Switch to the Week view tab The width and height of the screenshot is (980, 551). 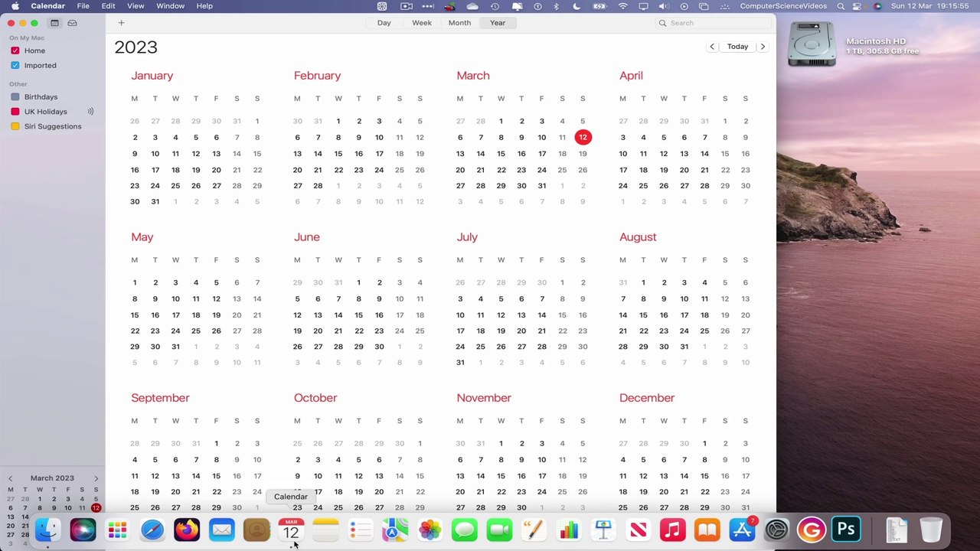422,23
